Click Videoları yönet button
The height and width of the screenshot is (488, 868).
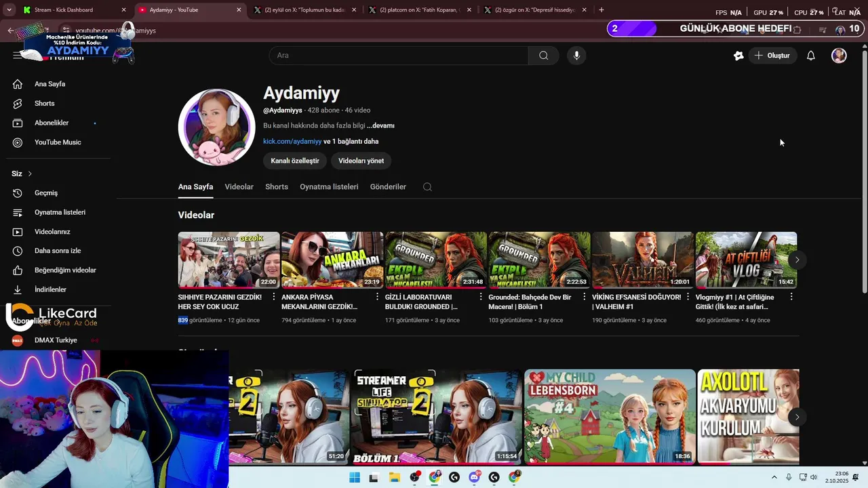(x=361, y=161)
